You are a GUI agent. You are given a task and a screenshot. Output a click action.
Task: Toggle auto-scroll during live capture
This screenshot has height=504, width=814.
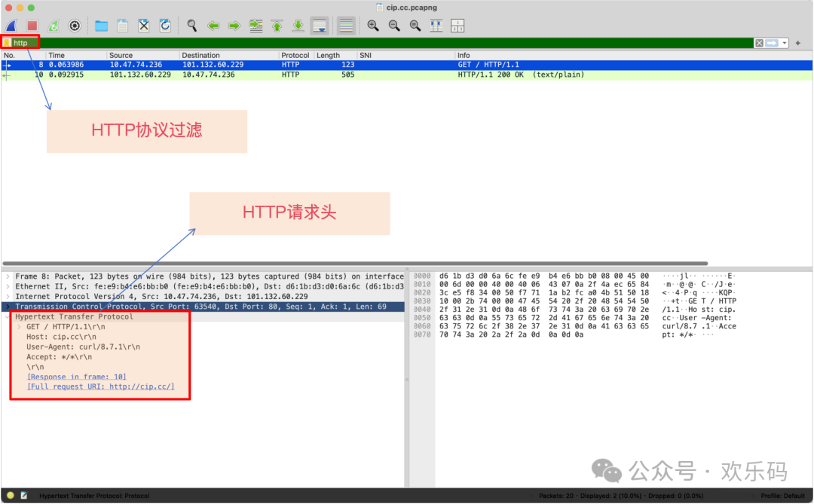[319, 25]
